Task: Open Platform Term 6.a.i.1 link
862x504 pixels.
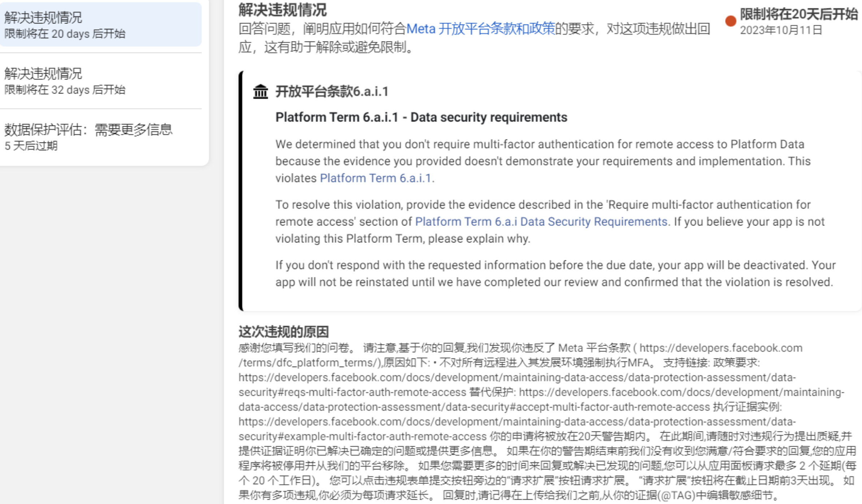Action: [375, 178]
